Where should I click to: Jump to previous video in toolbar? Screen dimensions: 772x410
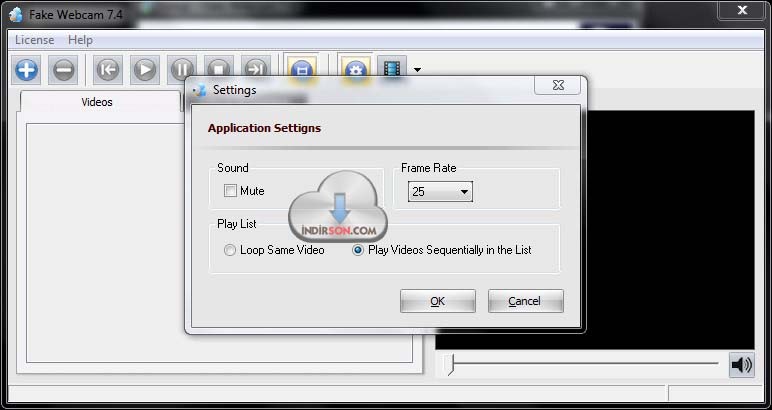tap(108, 70)
